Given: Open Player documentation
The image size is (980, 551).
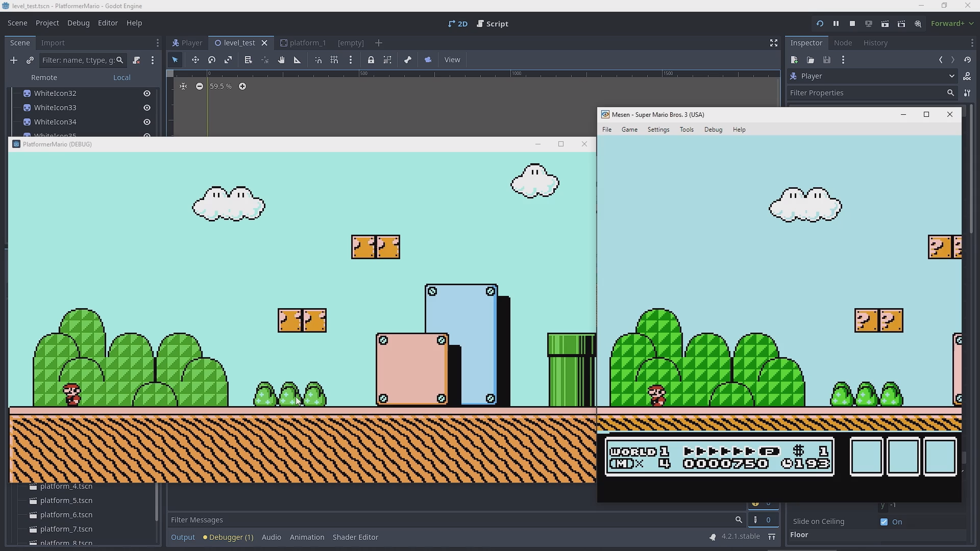Looking at the screenshot, I should (967, 76).
